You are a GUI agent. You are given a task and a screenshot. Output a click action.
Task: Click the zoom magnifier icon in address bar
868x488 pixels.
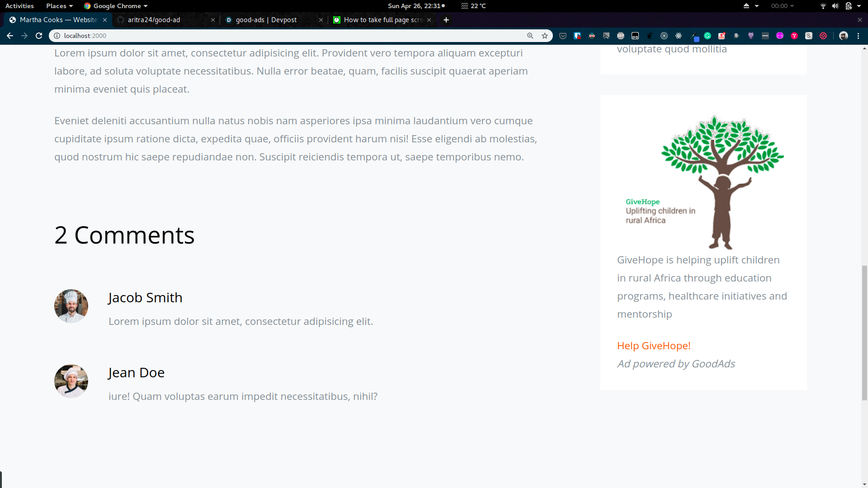[x=530, y=36]
